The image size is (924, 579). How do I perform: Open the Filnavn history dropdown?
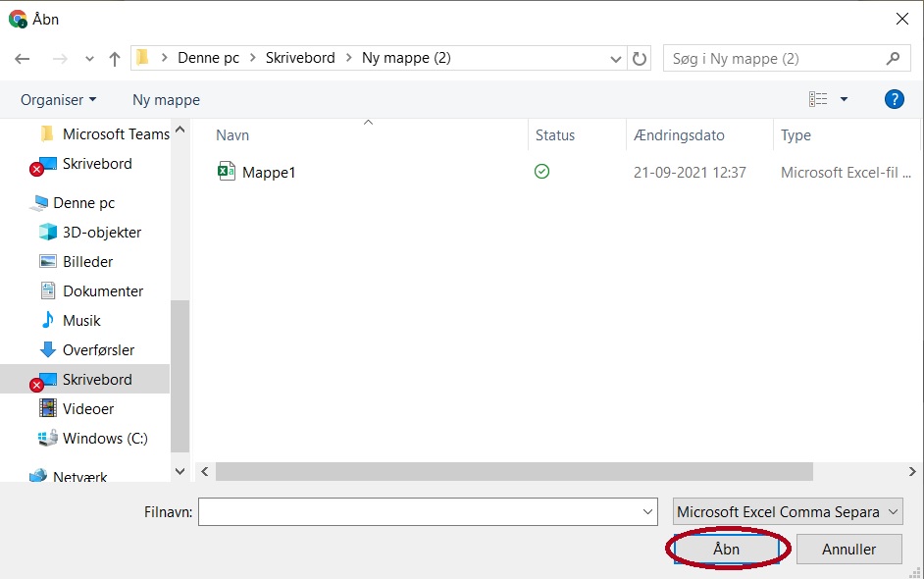point(648,511)
